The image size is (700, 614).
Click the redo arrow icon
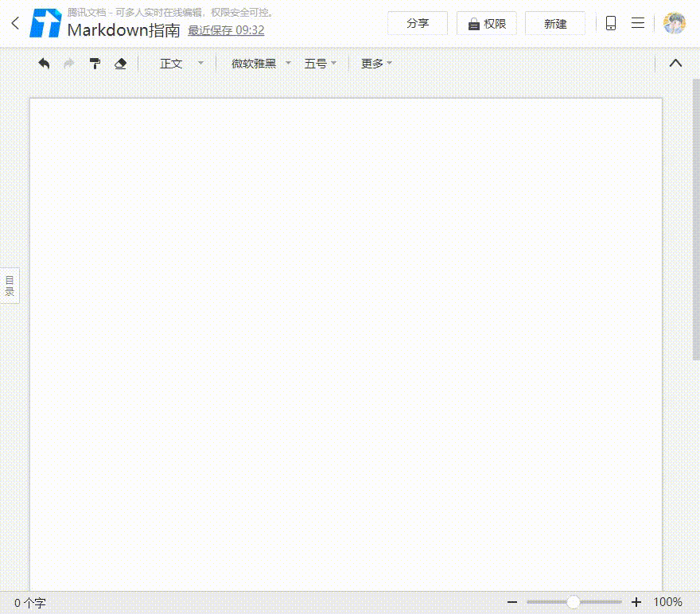click(69, 63)
